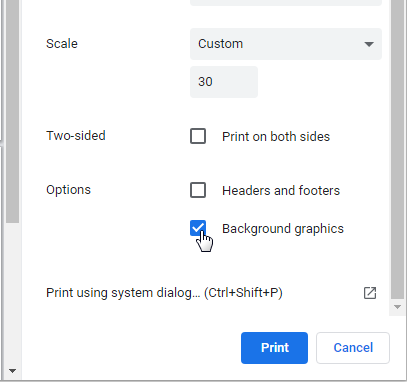Click Print using system dialog text
Screen dimensions: 407x382
point(164,293)
